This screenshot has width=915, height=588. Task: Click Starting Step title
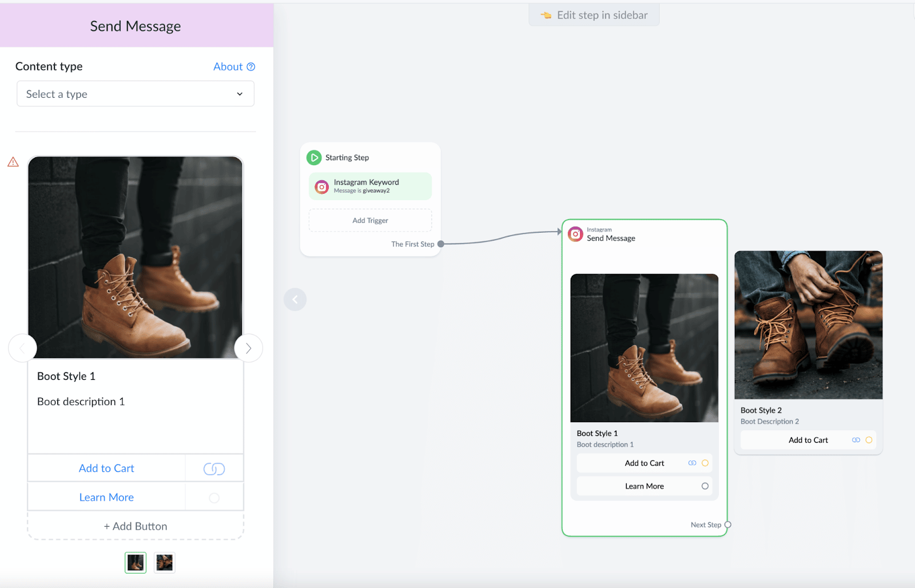pyautogui.click(x=347, y=158)
